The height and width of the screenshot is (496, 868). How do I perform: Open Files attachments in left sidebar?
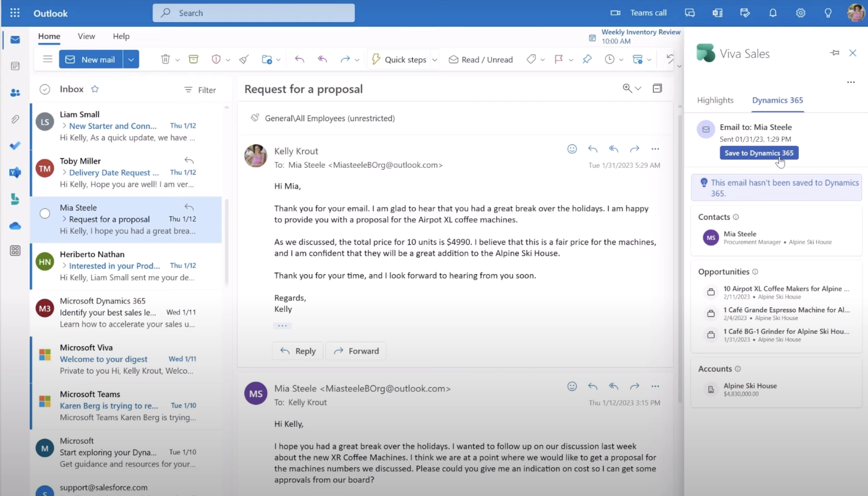(x=15, y=119)
